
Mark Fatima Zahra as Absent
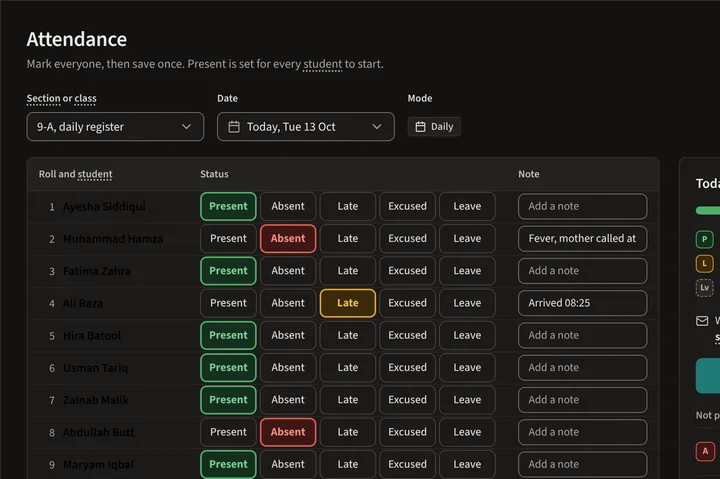click(288, 271)
